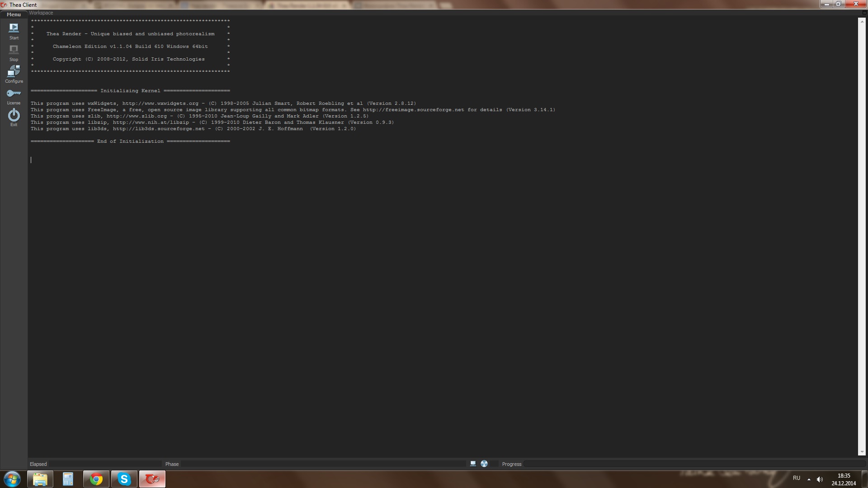Open File Explorer from taskbar
Screen dimensions: 868x488
click(x=40, y=479)
